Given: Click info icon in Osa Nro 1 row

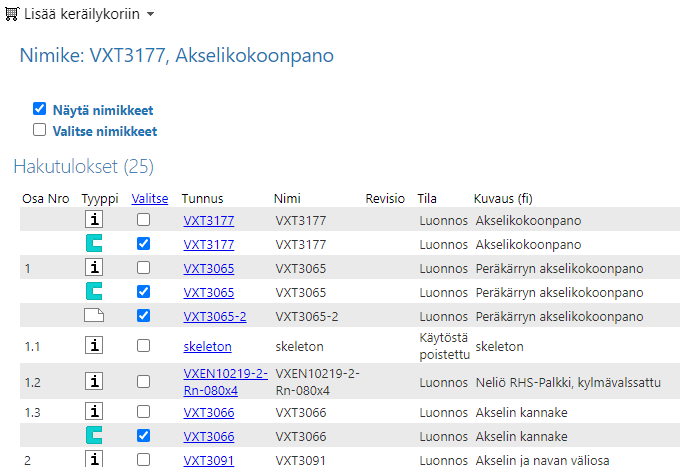Looking at the screenshot, I should 94,268.
